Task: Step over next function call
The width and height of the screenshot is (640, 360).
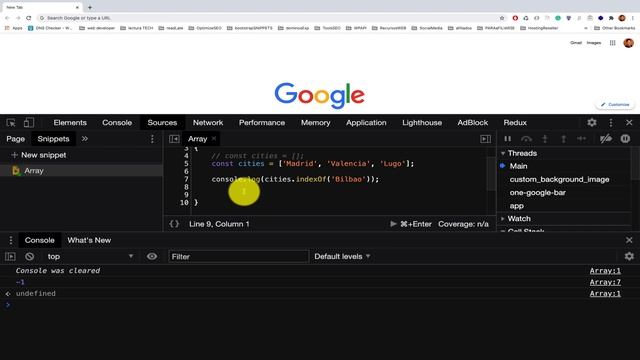Action: pos(527,139)
